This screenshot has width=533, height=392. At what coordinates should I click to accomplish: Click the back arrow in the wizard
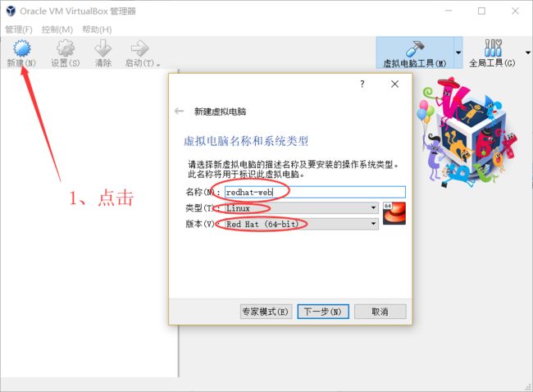(x=179, y=112)
